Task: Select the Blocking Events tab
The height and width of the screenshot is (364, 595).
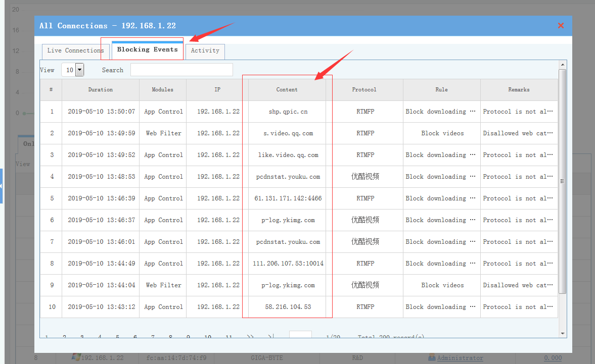Action: (147, 49)
